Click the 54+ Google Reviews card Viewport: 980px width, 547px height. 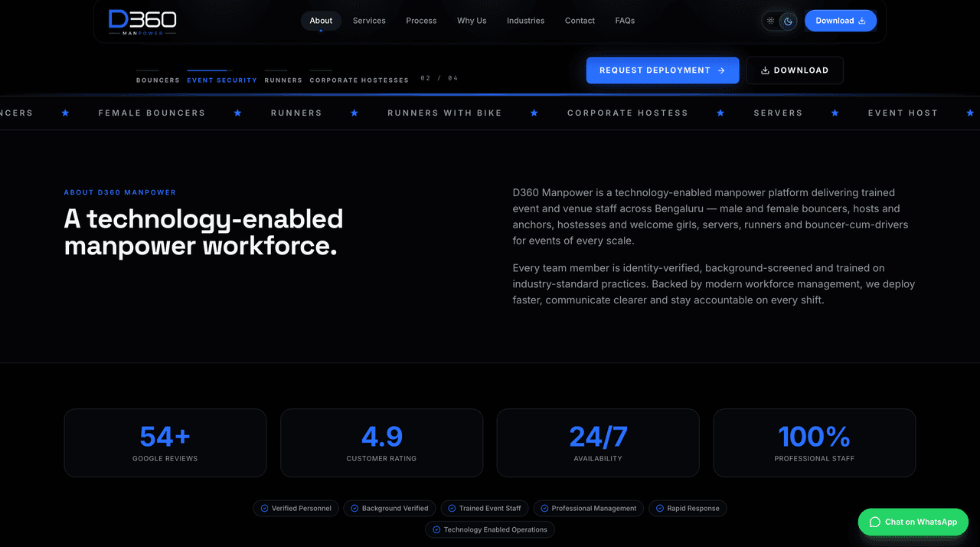pos(165,443)
